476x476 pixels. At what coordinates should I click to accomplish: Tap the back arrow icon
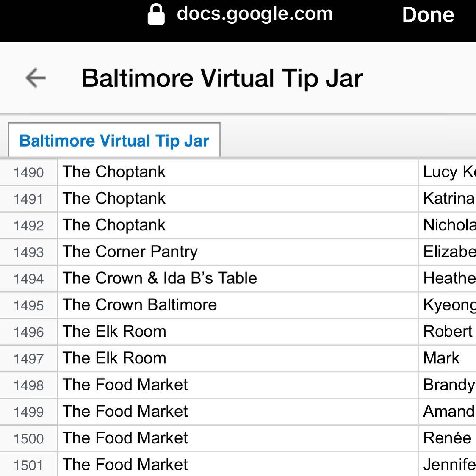[36, 78]
